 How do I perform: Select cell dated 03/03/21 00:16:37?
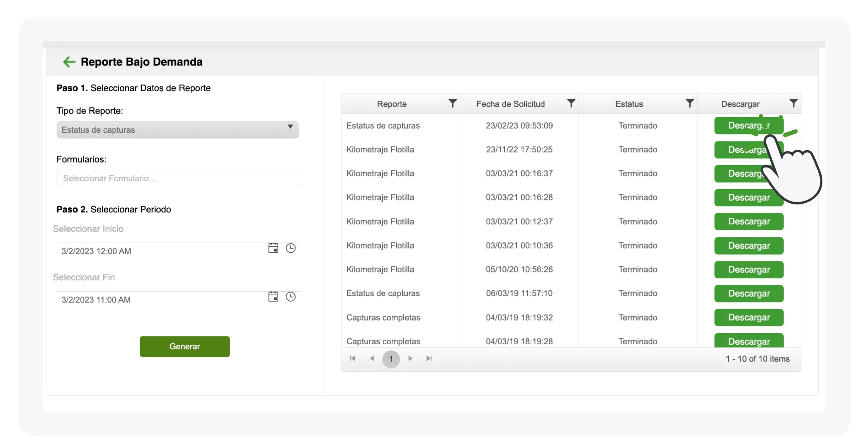point(519,173)
